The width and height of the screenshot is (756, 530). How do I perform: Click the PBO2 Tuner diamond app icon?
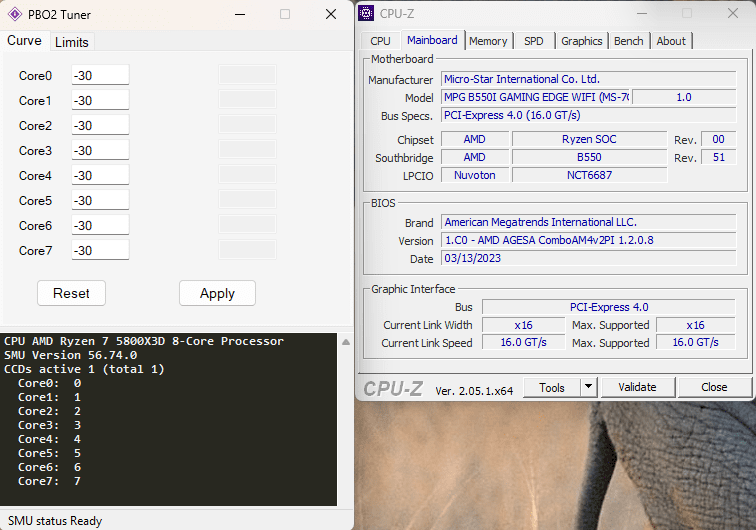click(x=15, y=14)
